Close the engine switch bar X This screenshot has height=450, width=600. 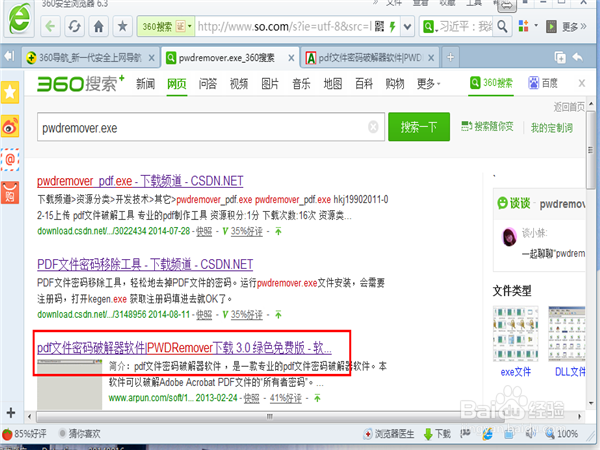pyautogui.click(x=582, y=83)
